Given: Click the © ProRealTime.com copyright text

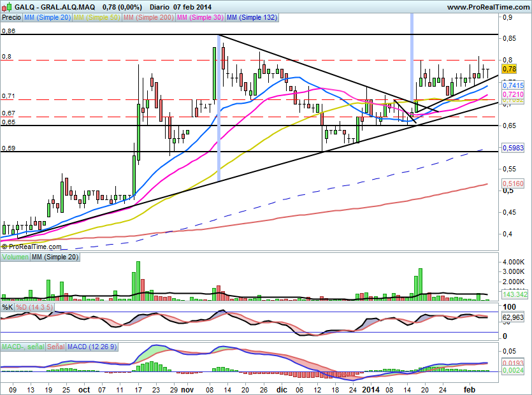Looking at the screenshot, I should 32,247.
